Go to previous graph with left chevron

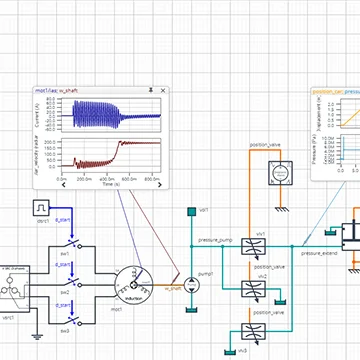(63, 185)
